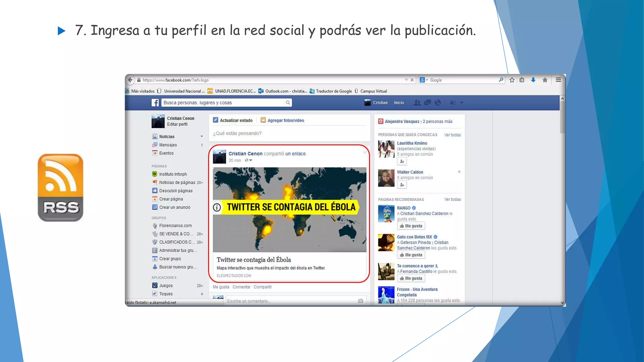Image resolution: width=644 pixels, height=362 pixels.
Task: Open the Firefox hamburger menu
Action: click(x=558, y=80)
